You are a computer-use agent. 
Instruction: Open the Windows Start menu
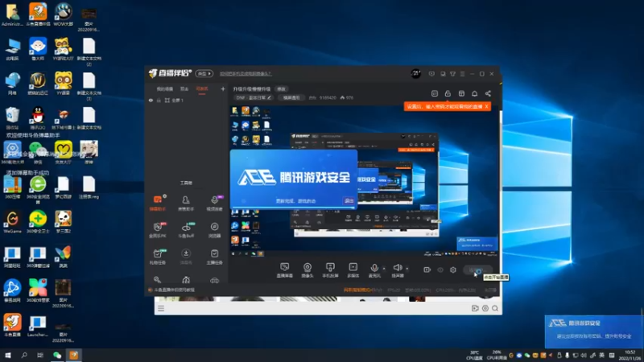coord(7,355)
